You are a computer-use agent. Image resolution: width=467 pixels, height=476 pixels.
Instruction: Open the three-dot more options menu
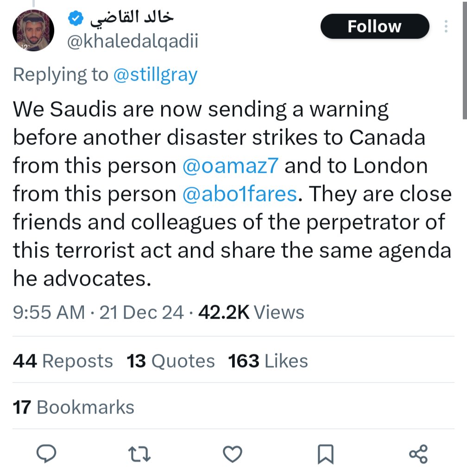[x=446, y=26]
